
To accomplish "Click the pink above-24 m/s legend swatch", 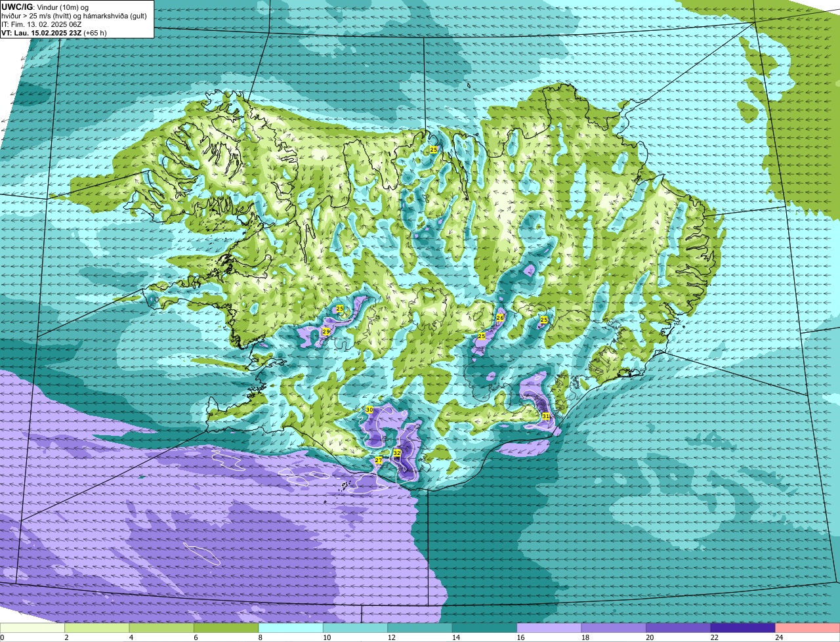I will tap(808, 628).
